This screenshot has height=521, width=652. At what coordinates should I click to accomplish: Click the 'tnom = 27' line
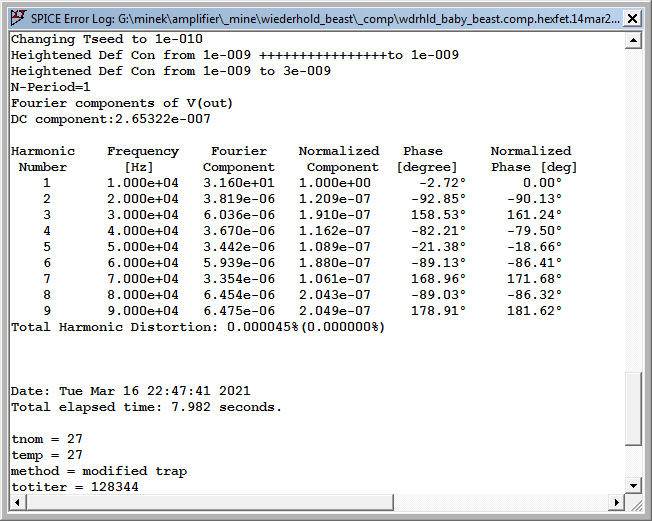[x=47, y=439]
